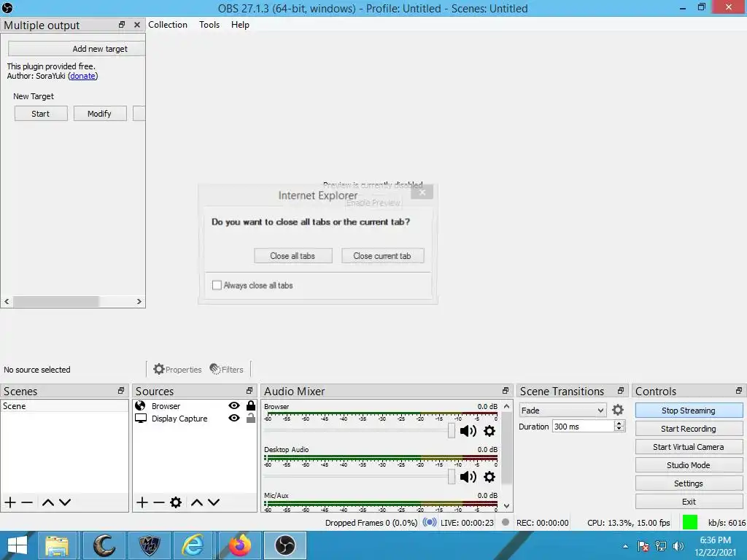Image resolution: width=747 pixels, height=560 pixels.
Task: Open Internet Explorer from the taskbar
Action: pos(193,545)
